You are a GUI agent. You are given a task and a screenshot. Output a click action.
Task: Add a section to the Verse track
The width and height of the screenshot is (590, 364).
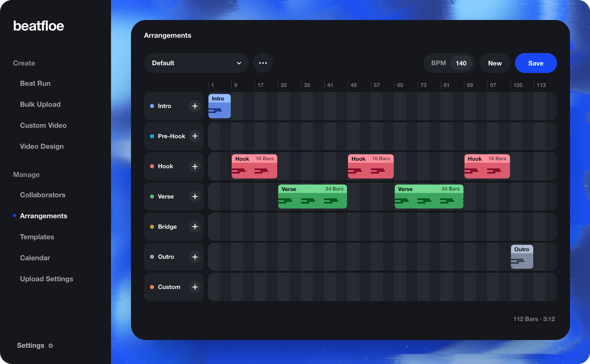[x=195, y=197]
